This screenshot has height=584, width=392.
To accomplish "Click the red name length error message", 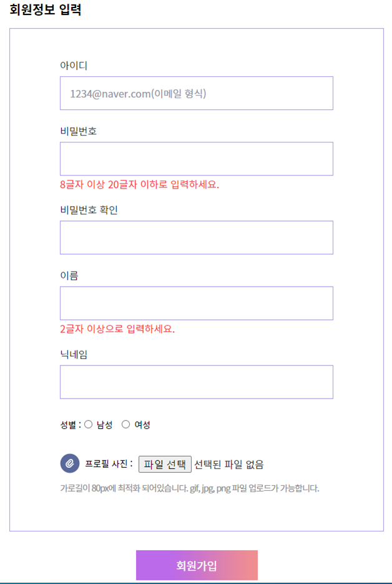I will click(117, 329).
